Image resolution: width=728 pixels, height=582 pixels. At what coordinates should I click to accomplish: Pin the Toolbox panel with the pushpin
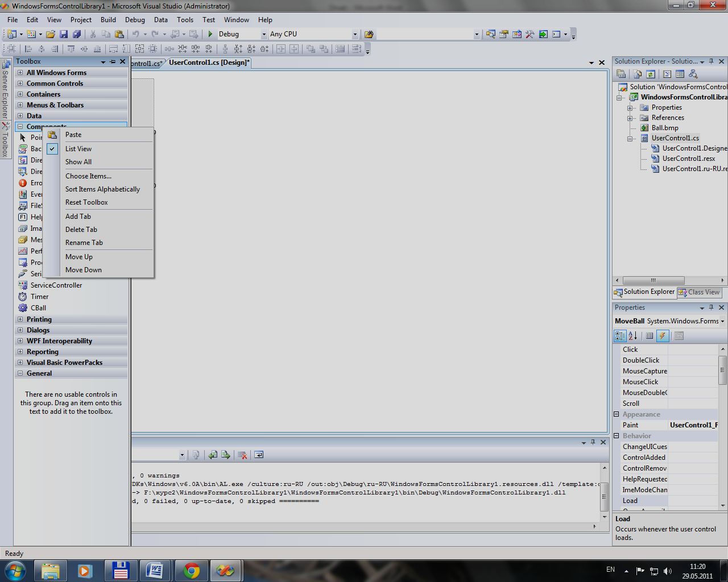(113, 61)
